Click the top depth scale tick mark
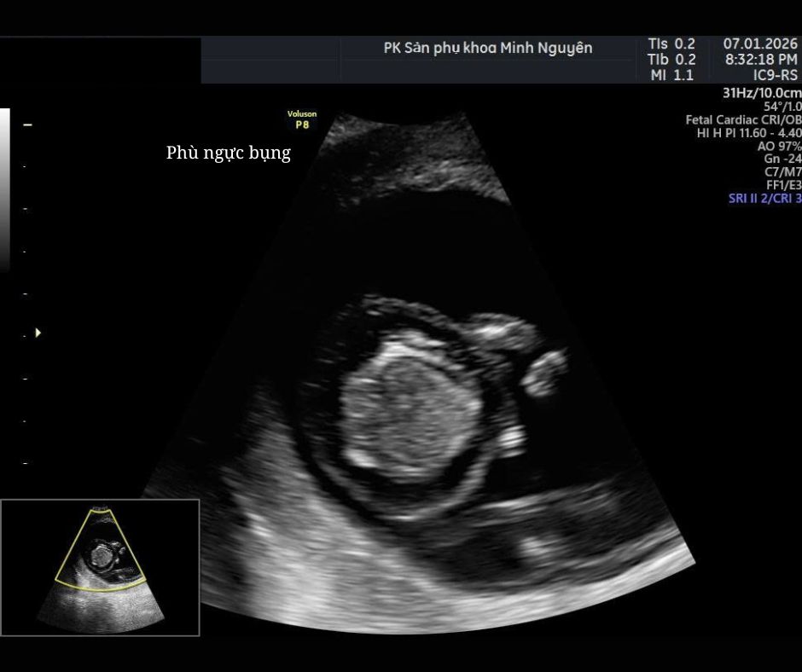Image resolution: width=802 pixels, height=672 pixels. (x=27, y=125)
